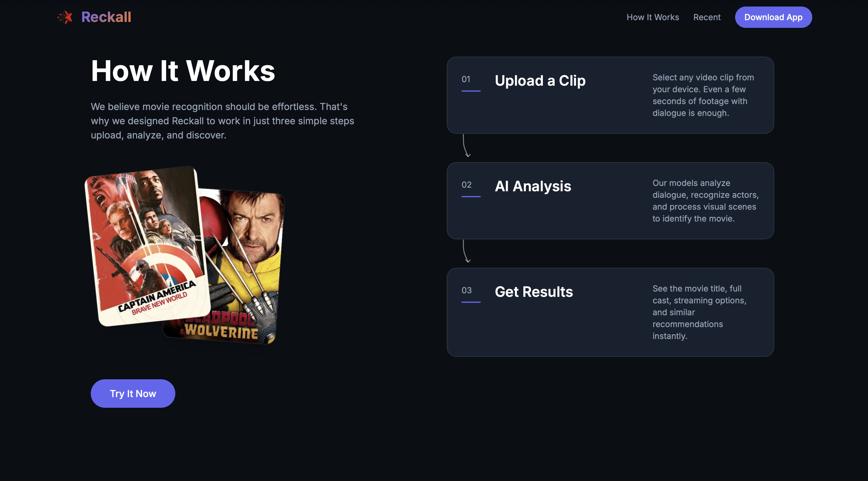This screenshot has width=868, height=481.
Task: Open the How It Works nav link
Action: tap(652, 17)
